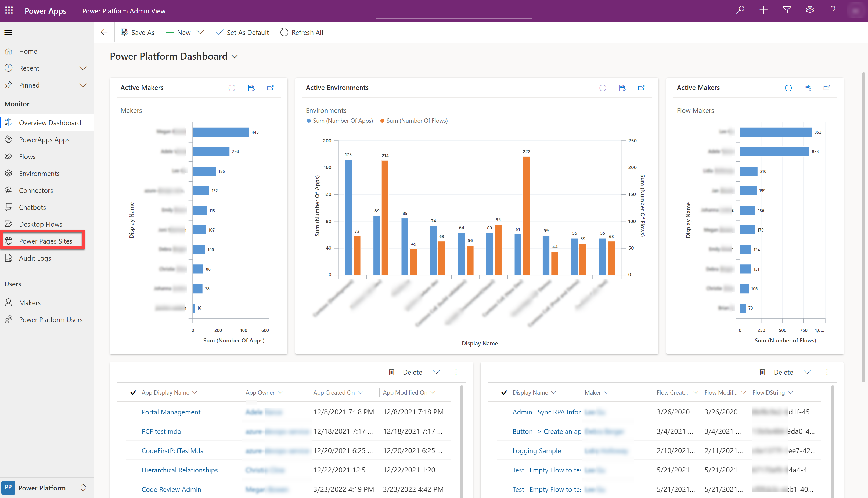Navigate to Environments section
The image size is (868, 498).
pos(39,173)
